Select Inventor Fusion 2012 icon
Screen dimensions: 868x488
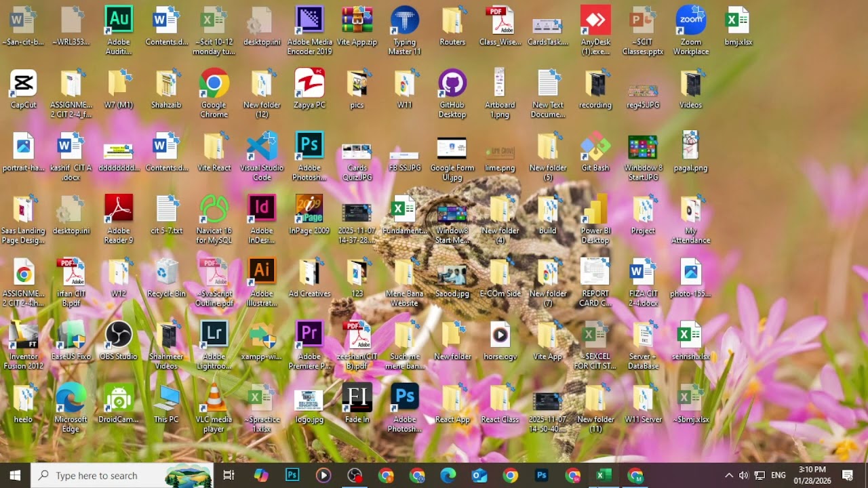(24, 345)
